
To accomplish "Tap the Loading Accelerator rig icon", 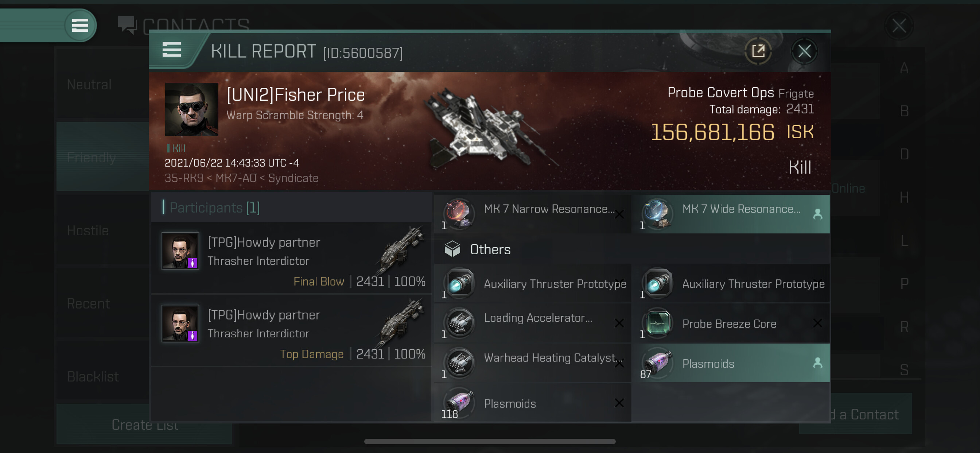I will coord(460,323).
